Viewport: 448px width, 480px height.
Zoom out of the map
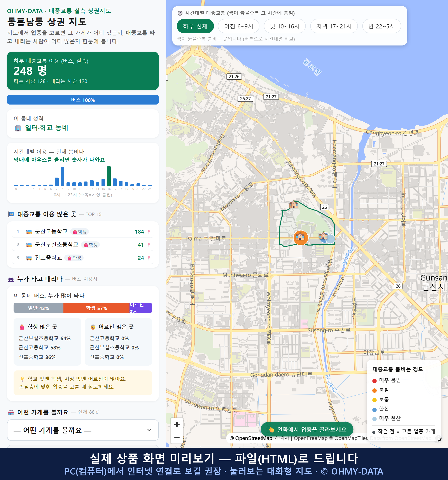[x=177, y=437]
